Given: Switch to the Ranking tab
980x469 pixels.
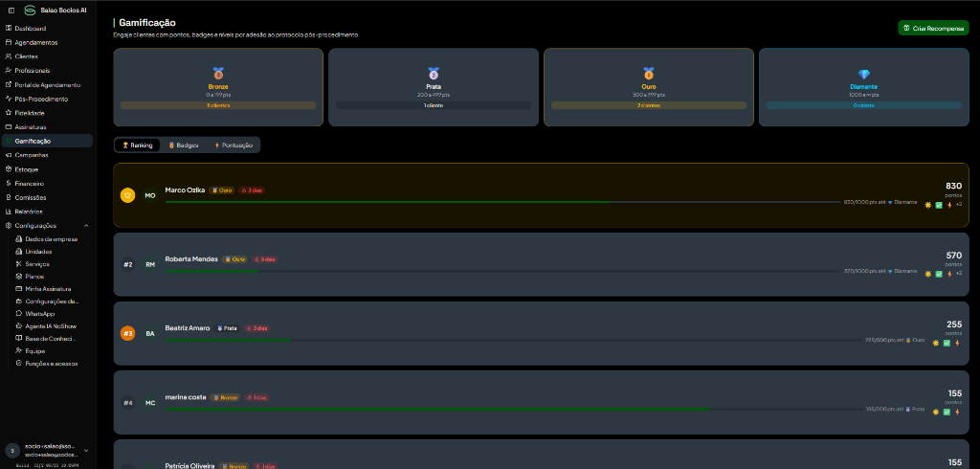Looking at the screenshot, I should pos(138,145).
